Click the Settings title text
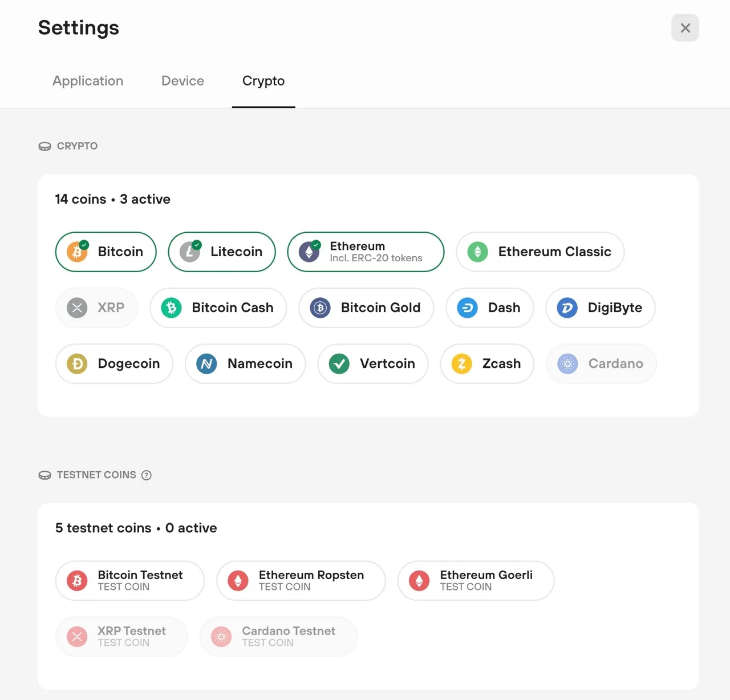The width and height of the screenshot is (730, 700). coord(79,27)
